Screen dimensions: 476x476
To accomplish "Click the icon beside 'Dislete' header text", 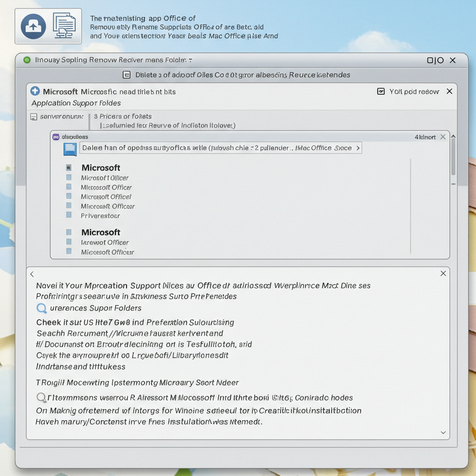I will pos(126,75).
